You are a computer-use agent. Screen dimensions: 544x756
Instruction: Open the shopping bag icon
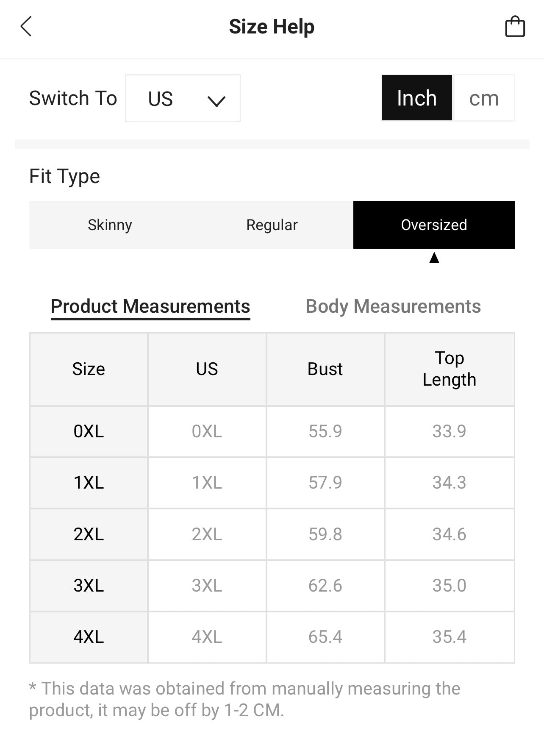[x=515, y=27]
